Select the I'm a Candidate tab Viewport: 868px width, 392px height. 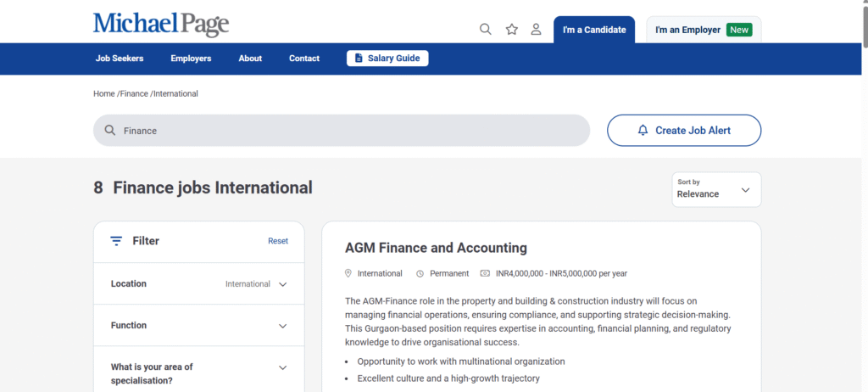594,30
